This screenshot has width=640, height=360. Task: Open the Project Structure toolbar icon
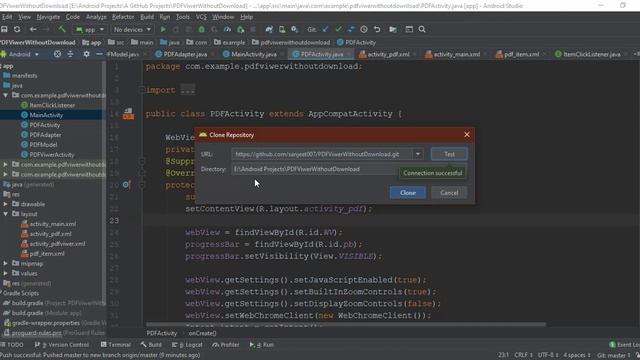pos(393,29)
